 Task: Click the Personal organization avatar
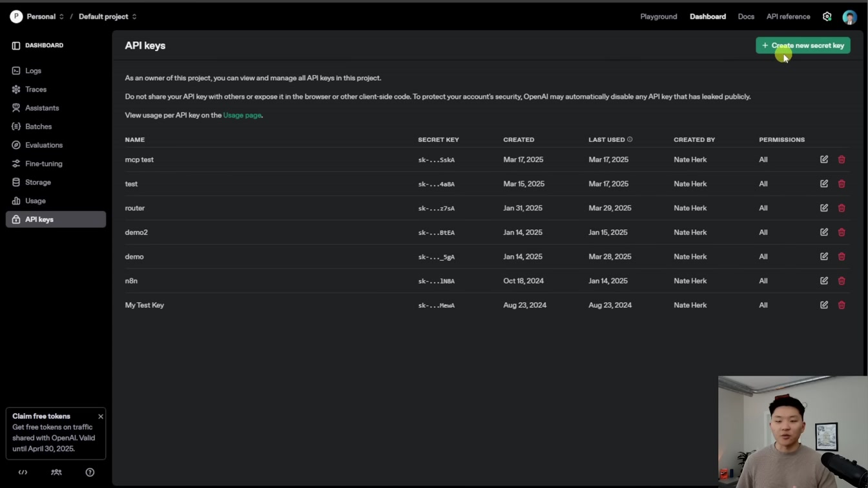pyautogui.click(x=16, y=17)
